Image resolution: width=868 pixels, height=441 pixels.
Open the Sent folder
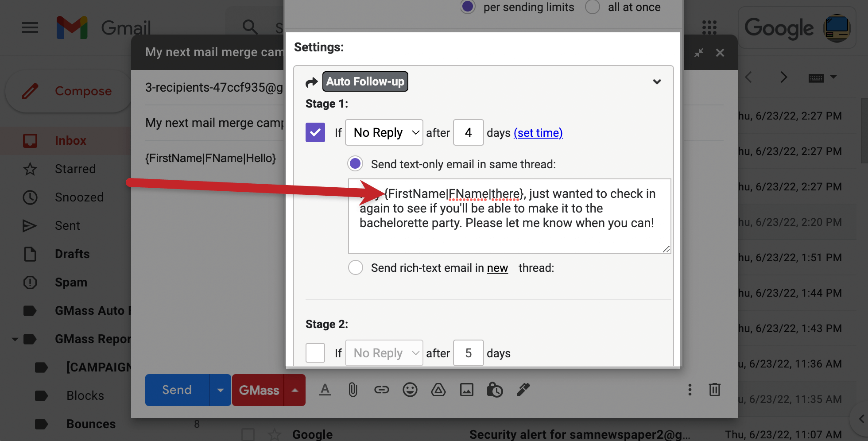tap(66, 225)
